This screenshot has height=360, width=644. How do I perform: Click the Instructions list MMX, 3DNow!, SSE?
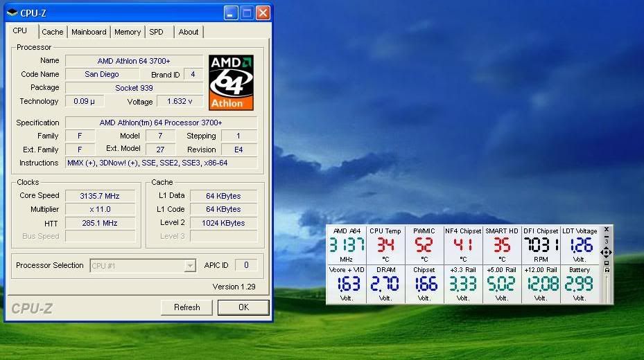point(161,163)
